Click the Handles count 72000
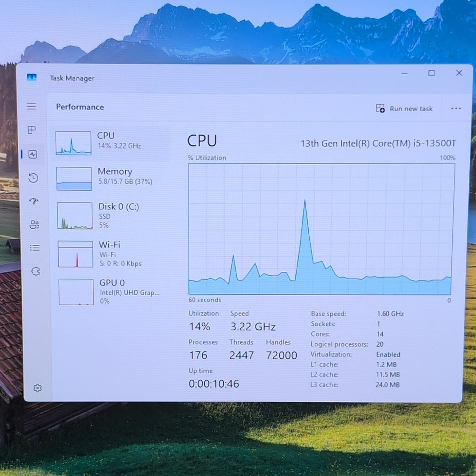Screen dimensions: 476x476 pos(282,355)
